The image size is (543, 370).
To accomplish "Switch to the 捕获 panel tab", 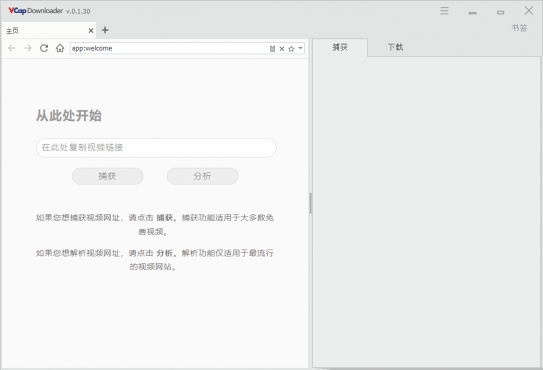I will 340,47.
